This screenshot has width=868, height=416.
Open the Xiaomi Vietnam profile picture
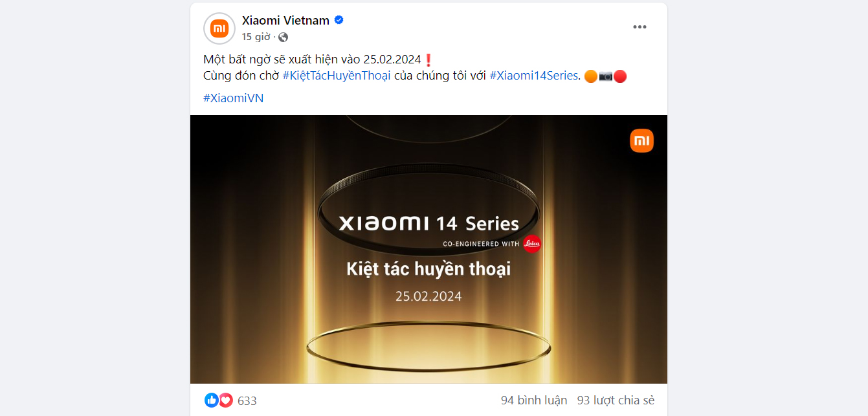pyautogui.click(x=219, y=28)
